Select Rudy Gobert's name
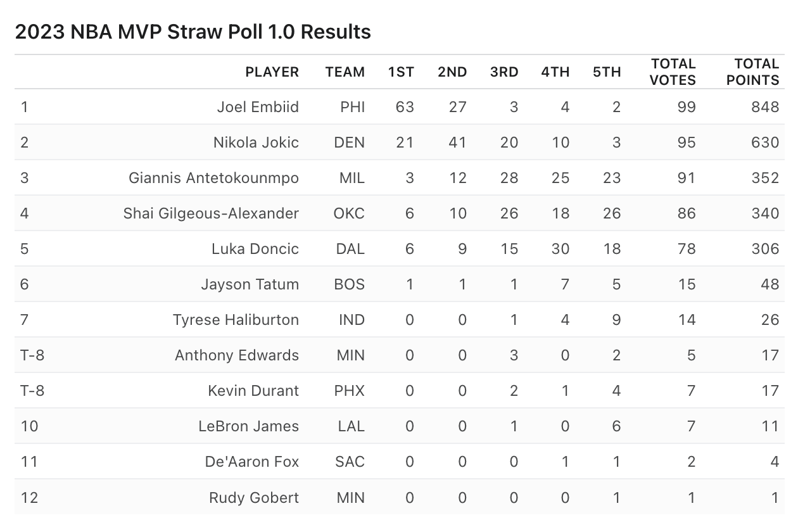Viewport: 798px width, 532px height. point(254,497)
